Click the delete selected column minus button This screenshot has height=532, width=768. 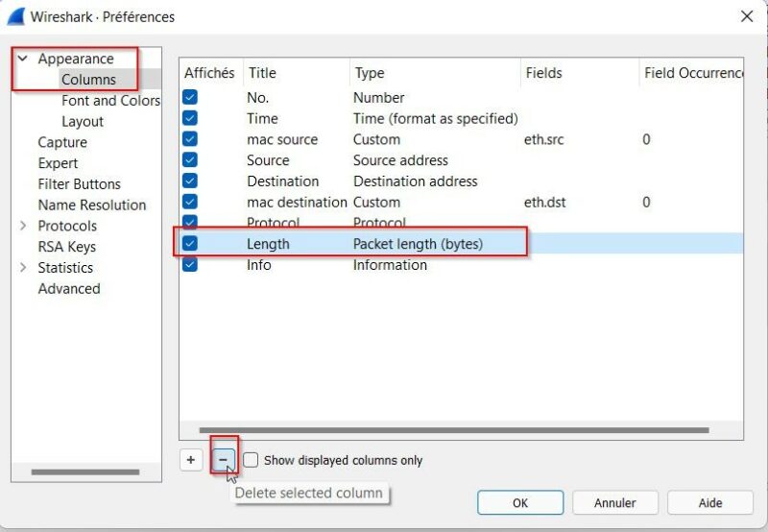tap(223, 460)
